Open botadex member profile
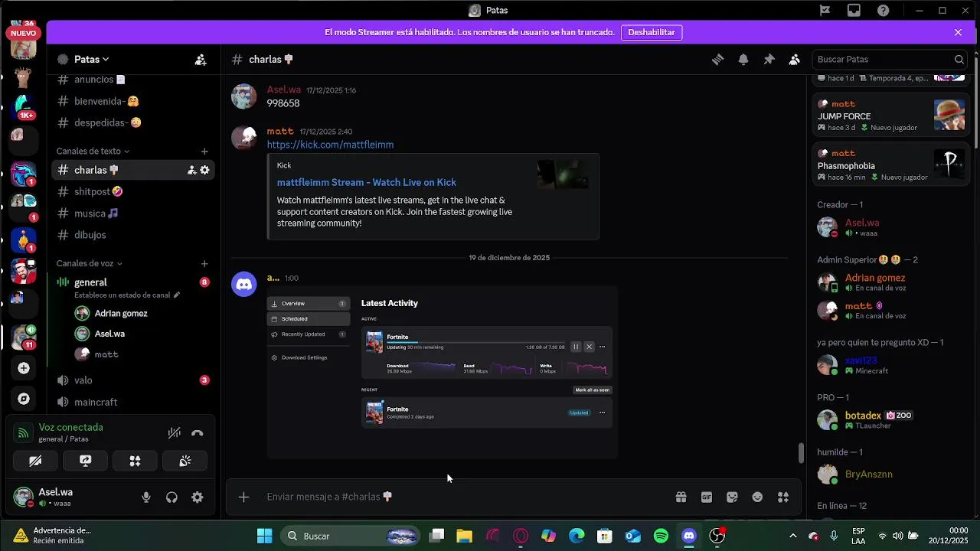Viewport: 980px width, 551px height. click(890, 419)
